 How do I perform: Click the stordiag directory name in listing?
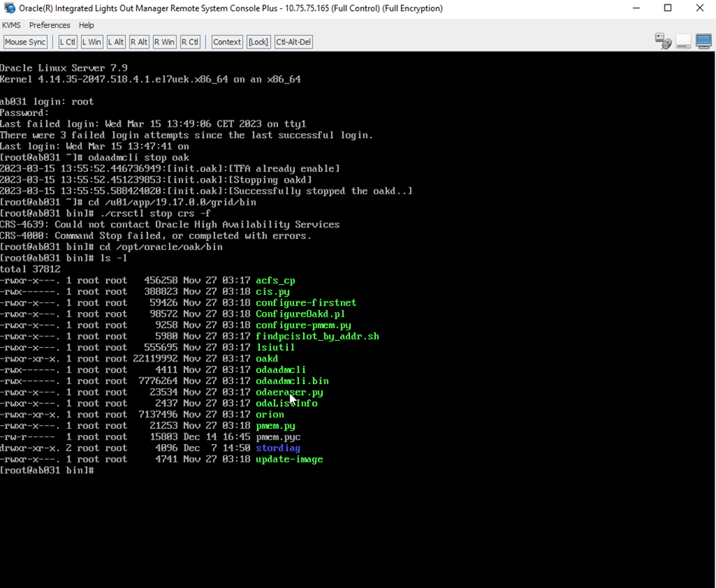[x=277, y=448]
